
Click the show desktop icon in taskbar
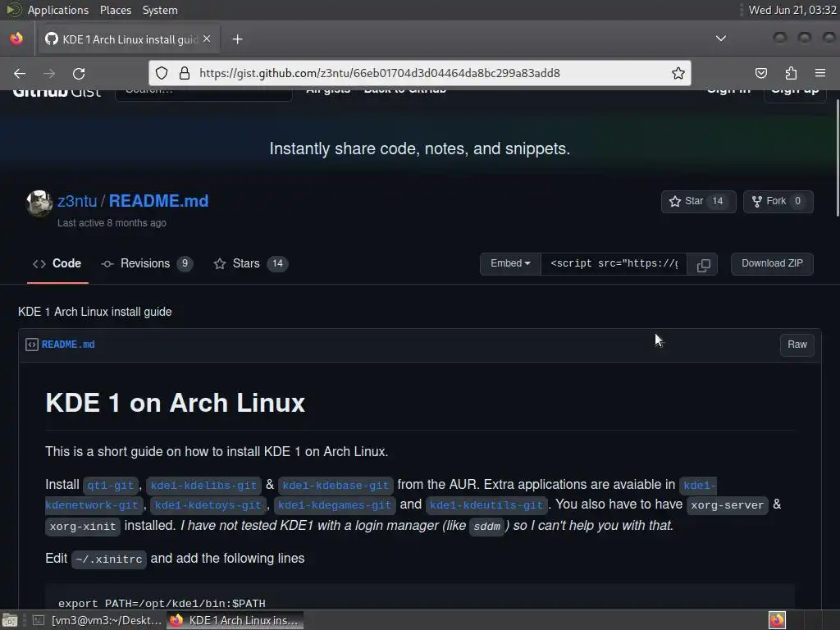pos(10,620)
